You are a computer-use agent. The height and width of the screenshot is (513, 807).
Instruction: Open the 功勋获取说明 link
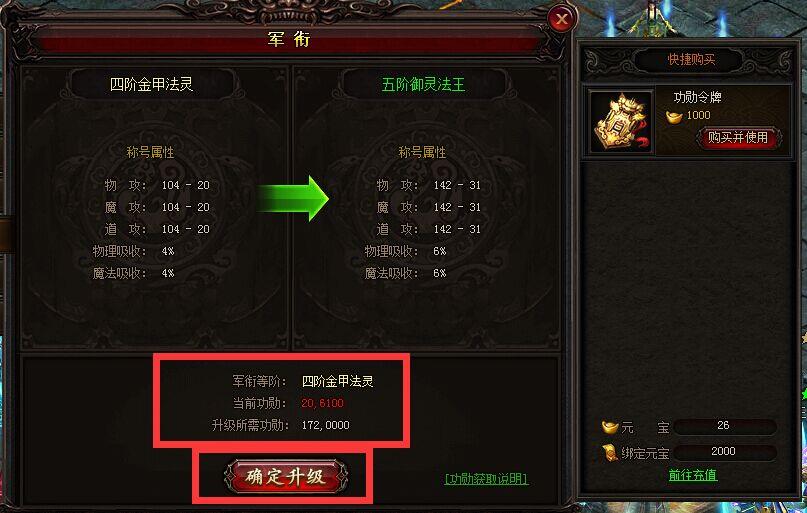[x=486, y=479]
